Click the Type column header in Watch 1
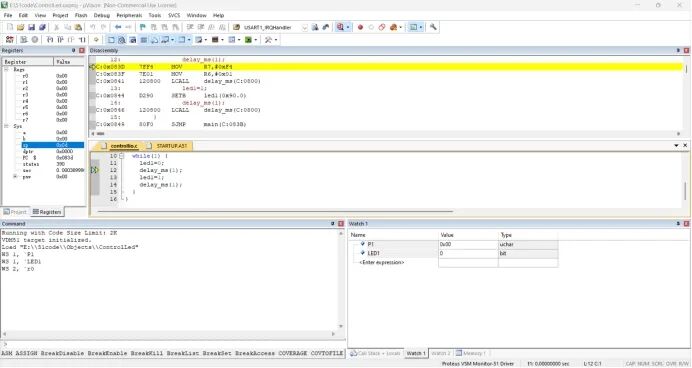692x368 pixels. coord(528,235)
